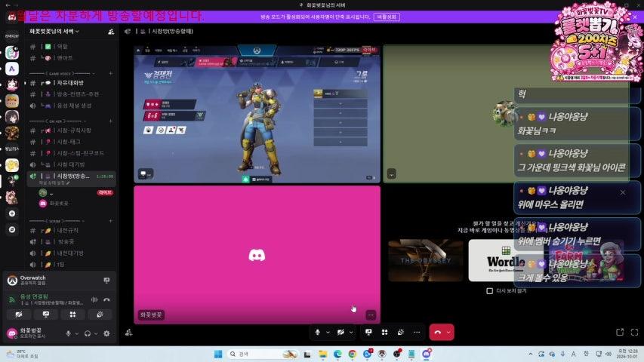Open the activities grid icon in call bar
The image size is (644, 362).
(x=384, y=333)
